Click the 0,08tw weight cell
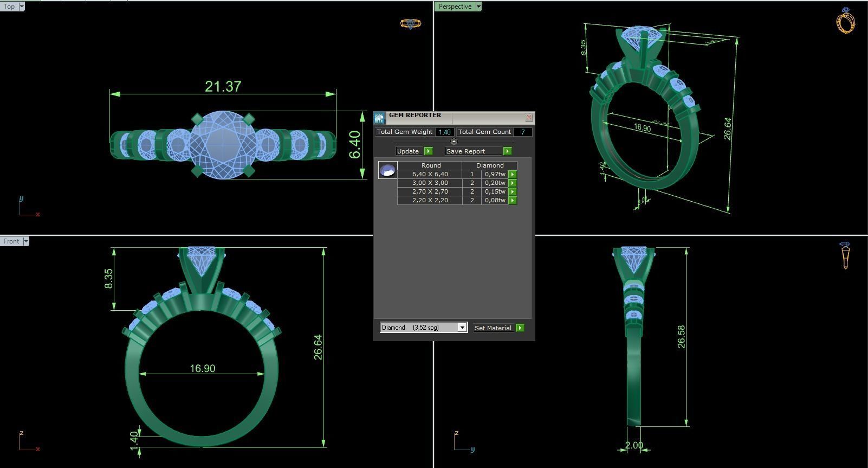The width and height of the screenshot is (868, 468). (495, 201)
